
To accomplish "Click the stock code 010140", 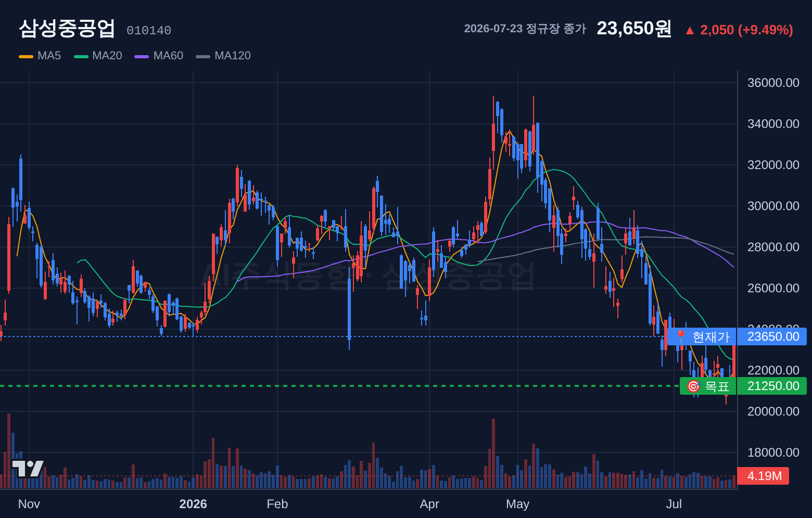I will (x=149, y=31).
